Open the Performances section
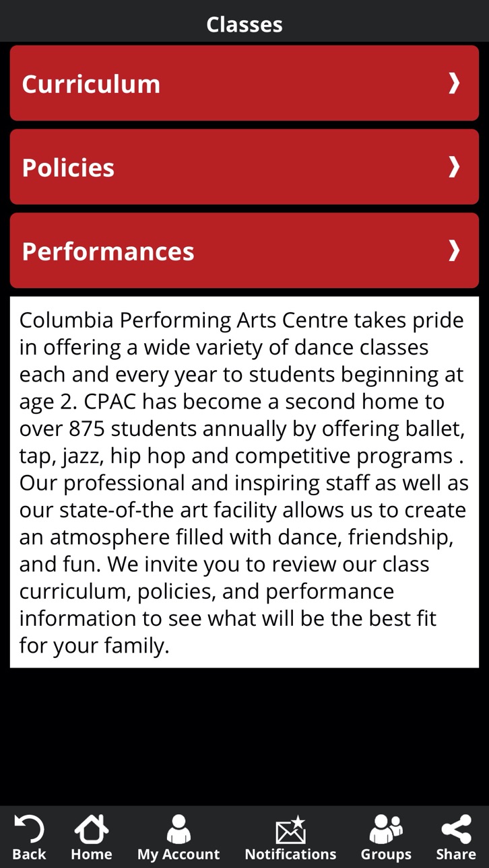This screenshot has height=868, width=489. [x=244, y=250]
